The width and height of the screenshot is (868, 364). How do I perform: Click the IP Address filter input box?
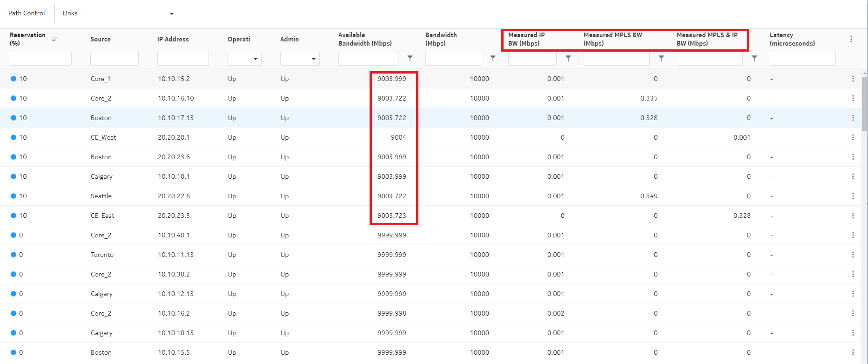183,59
